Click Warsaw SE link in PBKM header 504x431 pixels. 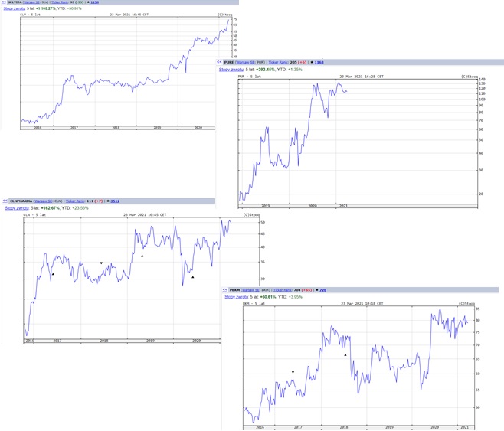coord(250,290)
